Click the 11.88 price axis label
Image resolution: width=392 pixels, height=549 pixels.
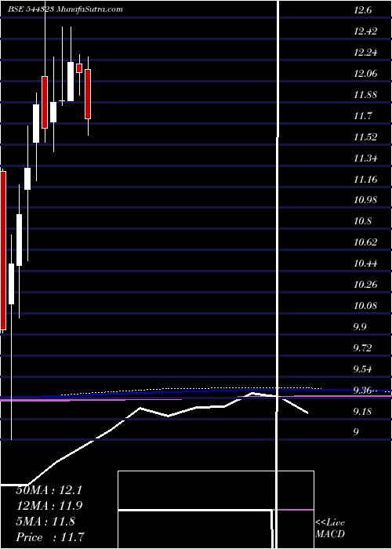tap(365, 95)
